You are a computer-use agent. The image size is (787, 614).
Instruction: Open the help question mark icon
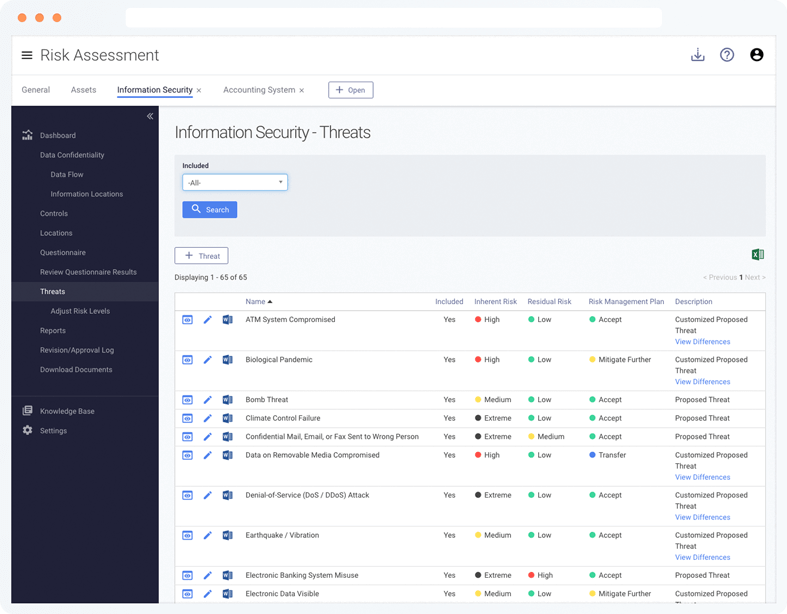pyautogui.click(x=727, y=55)
